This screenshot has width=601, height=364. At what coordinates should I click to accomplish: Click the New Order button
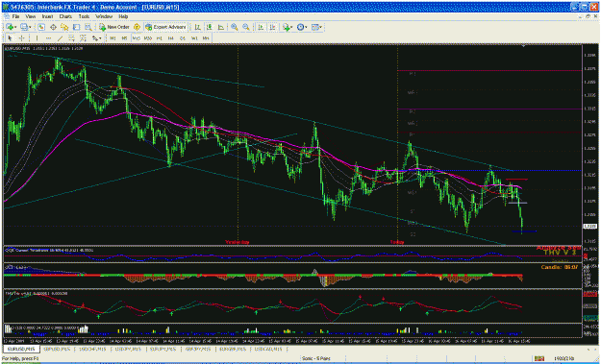pyautogui.click(x=114, y=27)
